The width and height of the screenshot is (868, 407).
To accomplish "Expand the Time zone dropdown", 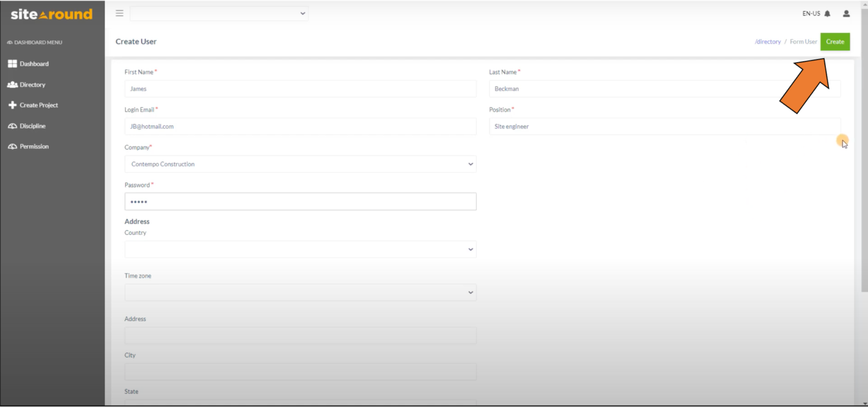I will 300,292.
